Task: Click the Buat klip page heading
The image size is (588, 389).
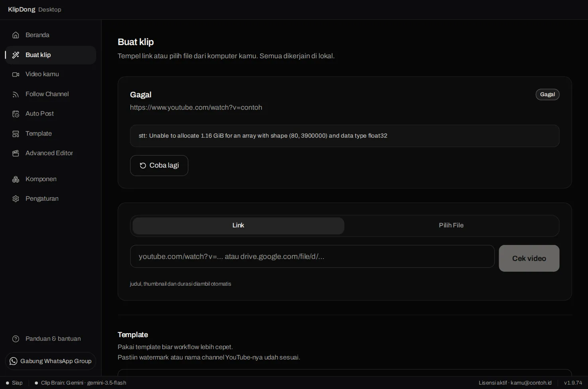Action: 136,42
